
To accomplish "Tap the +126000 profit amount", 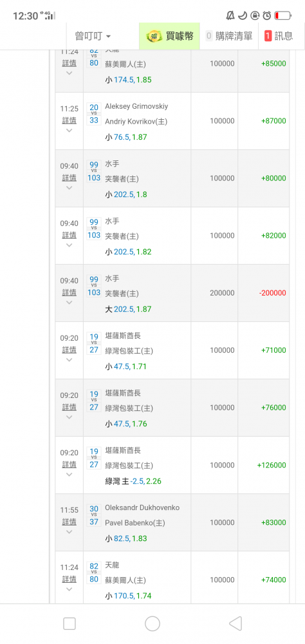I will point(272,466).
